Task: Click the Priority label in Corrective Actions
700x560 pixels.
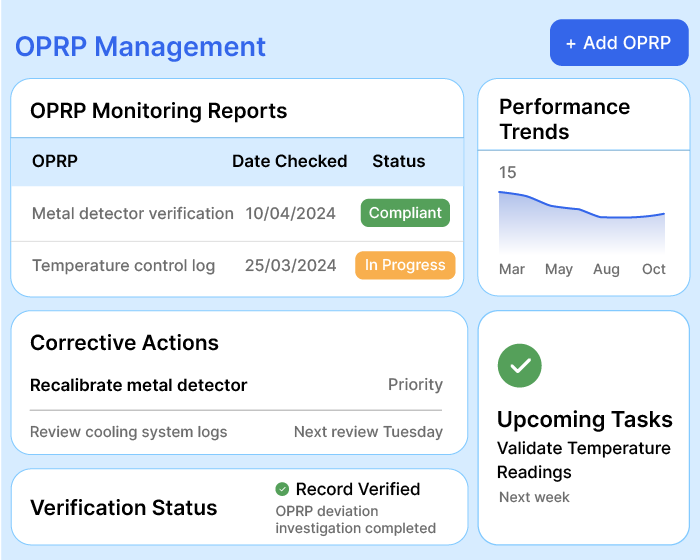Action: (415, 385)
